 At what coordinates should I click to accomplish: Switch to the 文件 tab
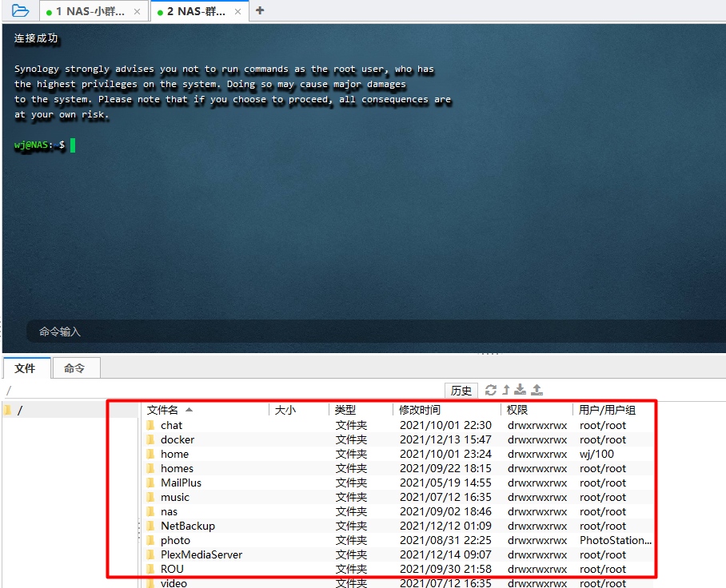tap(26, 368)
